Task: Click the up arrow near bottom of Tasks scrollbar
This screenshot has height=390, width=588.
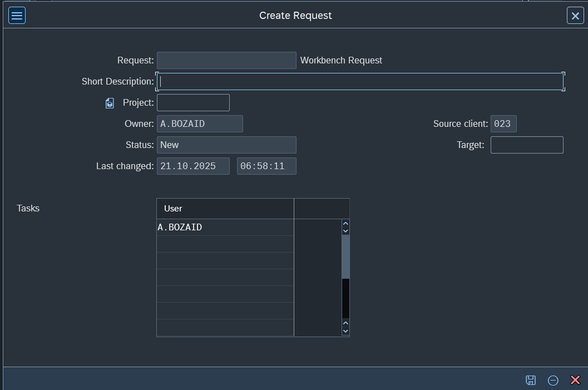Action: pyautogui.click(x=345, y=323)
